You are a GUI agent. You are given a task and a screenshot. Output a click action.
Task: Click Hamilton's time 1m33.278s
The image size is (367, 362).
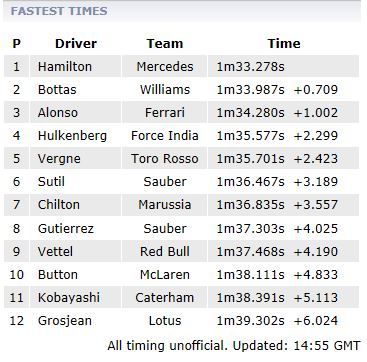[251, 66]
